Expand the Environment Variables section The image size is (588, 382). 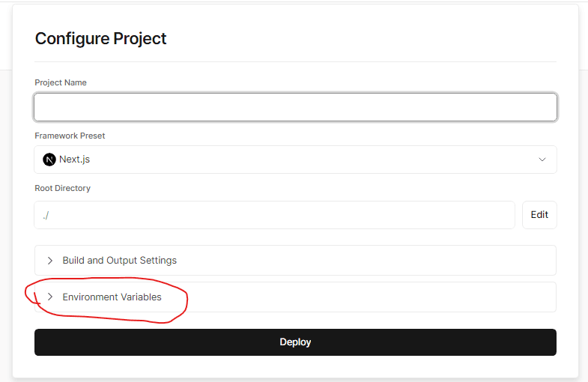point(295,297)
